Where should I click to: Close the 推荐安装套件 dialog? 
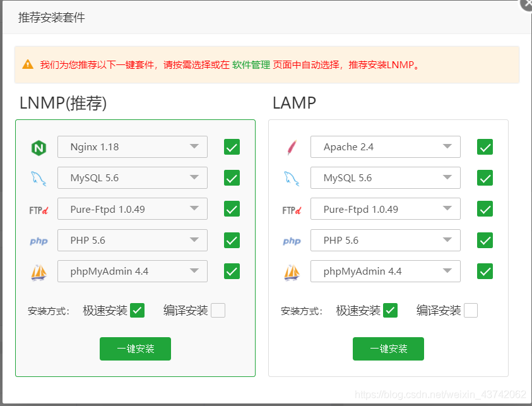pos(526,4)
